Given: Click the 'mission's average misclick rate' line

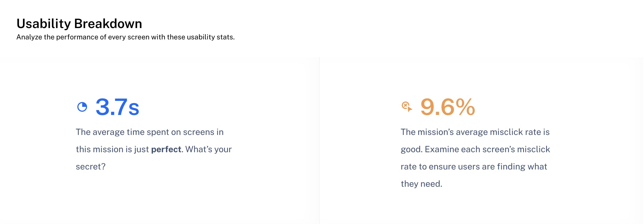Looking at the screenshot, I should click(x=475, y=132).
